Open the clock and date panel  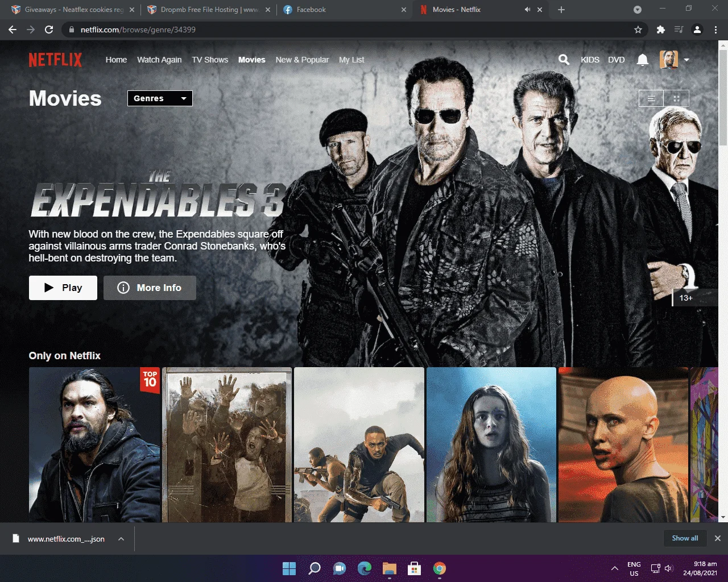(x=701, y=568)
